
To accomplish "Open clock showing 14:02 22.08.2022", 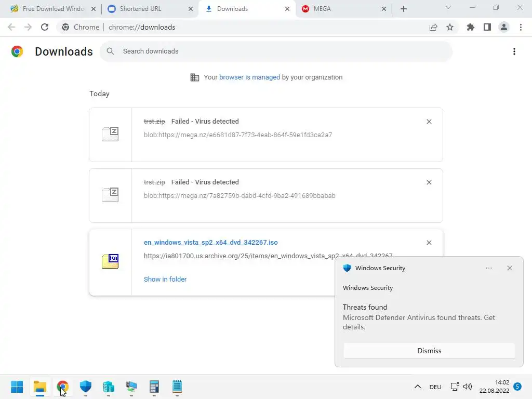I will coord(495,387).
